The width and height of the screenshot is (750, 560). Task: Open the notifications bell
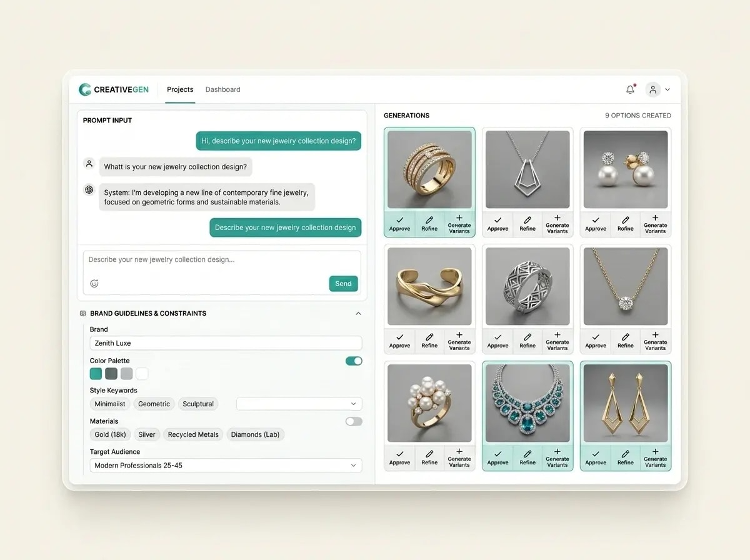pyautogui.click(x=630, y=89)
